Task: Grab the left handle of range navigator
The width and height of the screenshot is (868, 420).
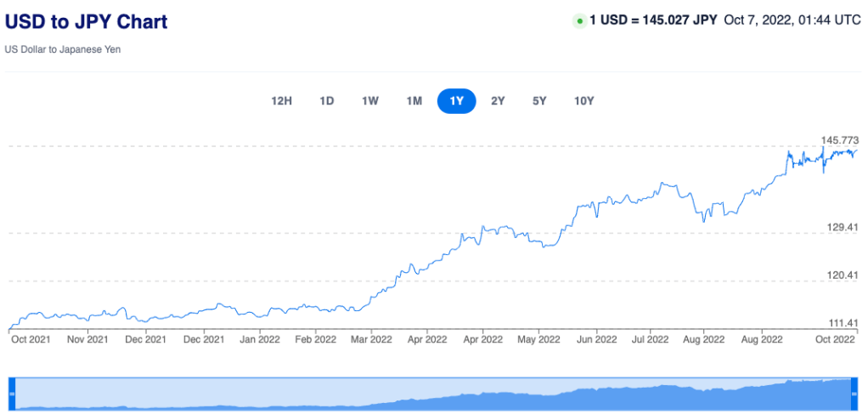Action: (12, 394)
